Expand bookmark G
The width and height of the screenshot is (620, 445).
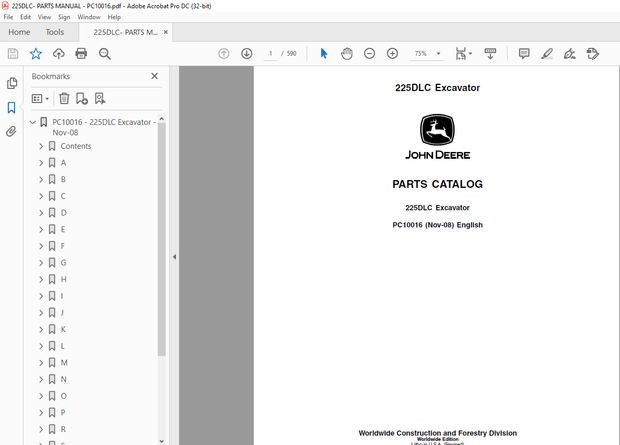41,263
